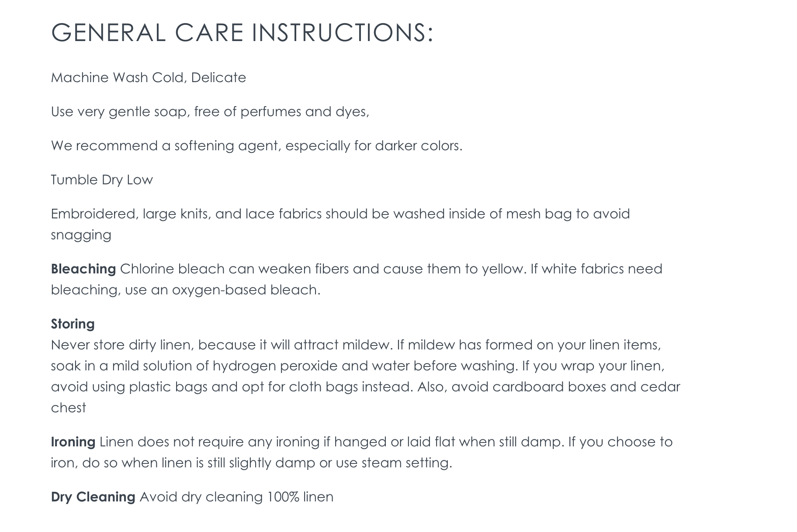
Task: Click the bold Ironing label
Action: [73, 442]
